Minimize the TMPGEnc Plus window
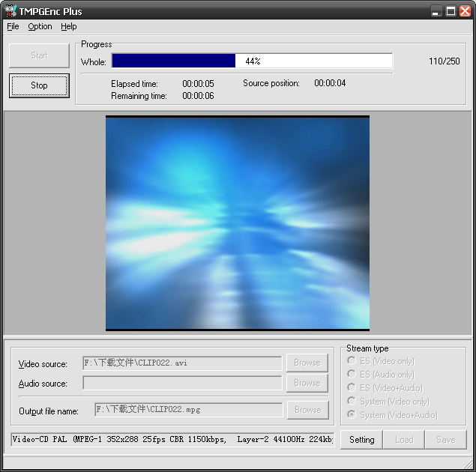 coord(436,11)
